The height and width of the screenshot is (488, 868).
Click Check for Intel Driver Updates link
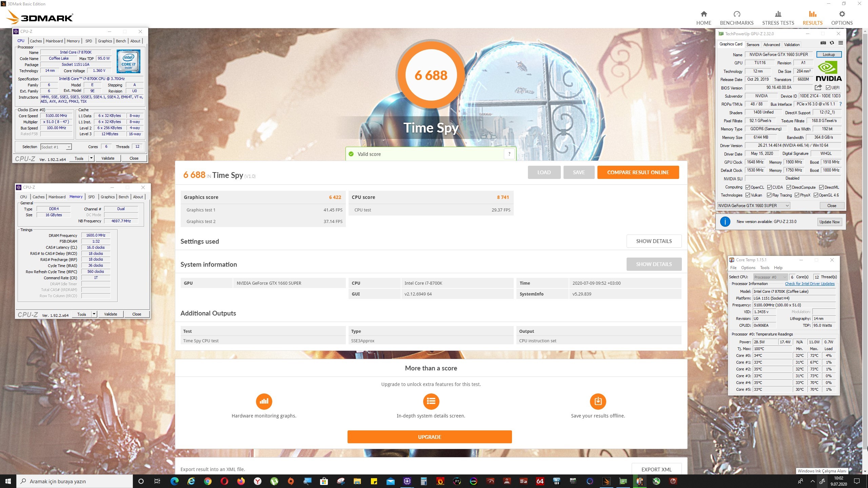point(809,284)
